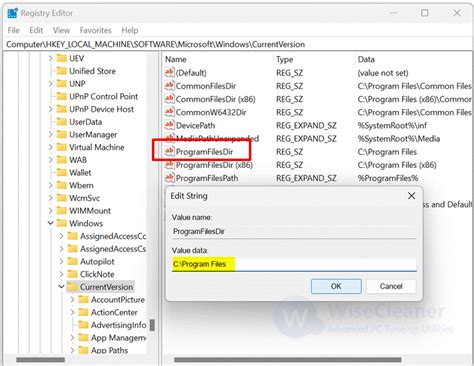Select the Wbem tree item
The image size is (474, 366).
tap(81, 185)
